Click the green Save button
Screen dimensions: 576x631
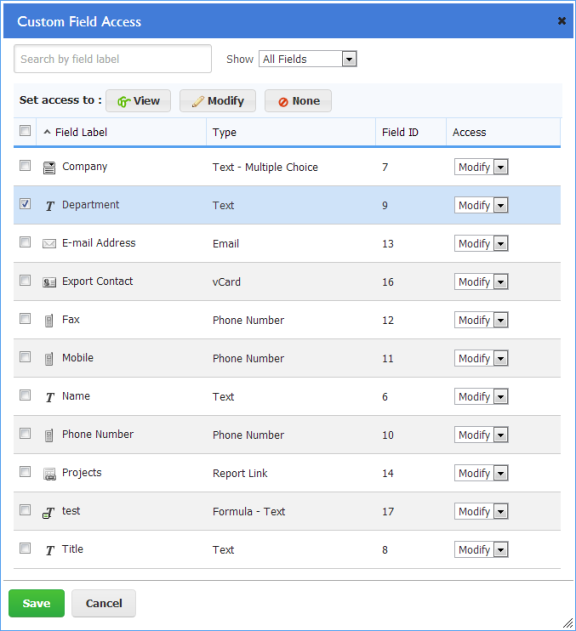(37, 603)
